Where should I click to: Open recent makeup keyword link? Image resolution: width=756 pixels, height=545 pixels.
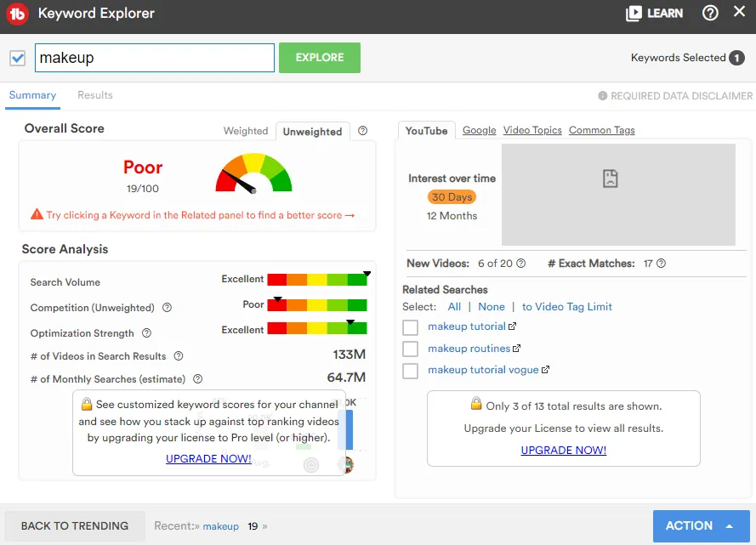click(x=221, y=526)
